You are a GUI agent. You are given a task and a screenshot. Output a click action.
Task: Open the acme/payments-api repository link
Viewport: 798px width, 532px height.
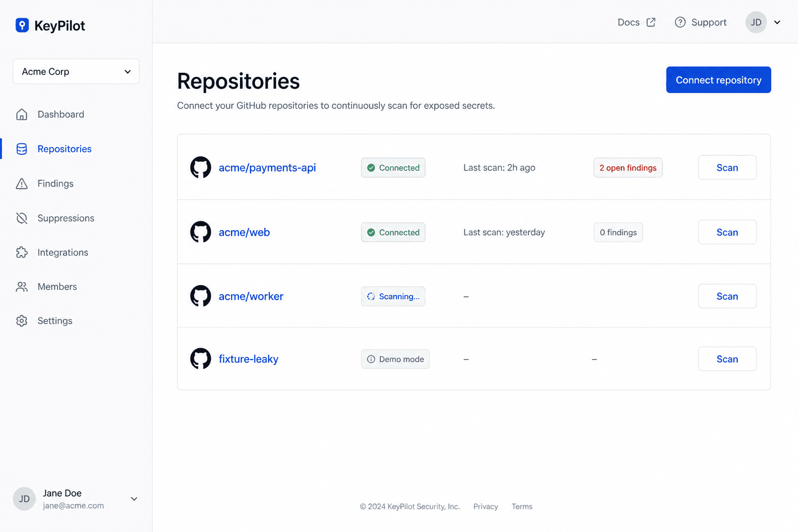[267, 167]
